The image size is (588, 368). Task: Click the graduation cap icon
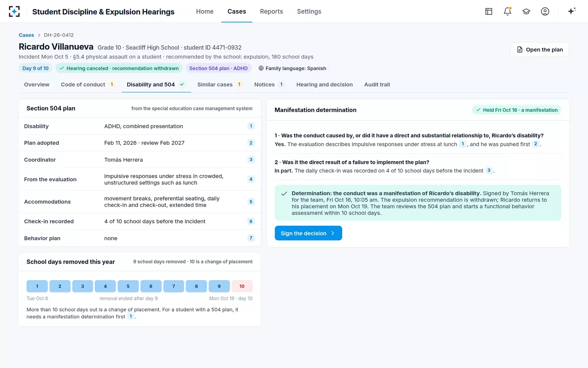click(x=526, y=11)
